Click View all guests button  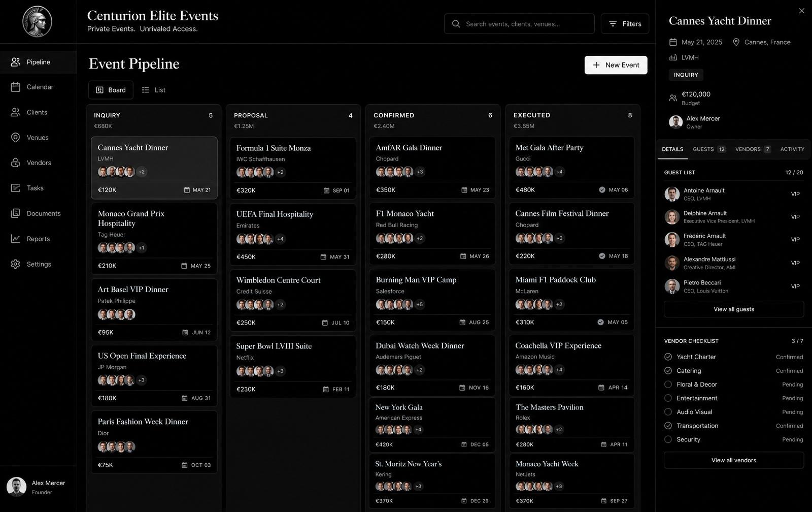coord(734,309)
